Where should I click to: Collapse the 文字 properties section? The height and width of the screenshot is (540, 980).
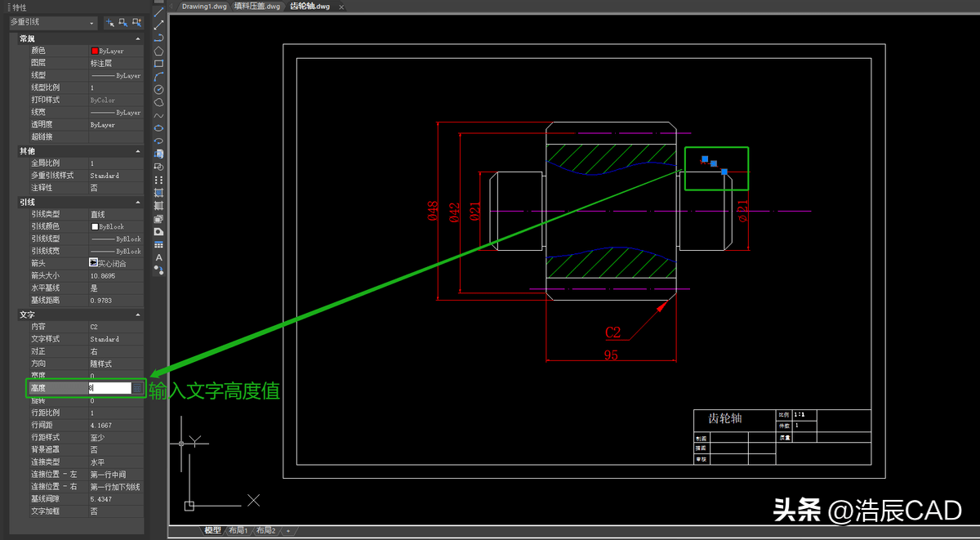(x=137, y=315)
